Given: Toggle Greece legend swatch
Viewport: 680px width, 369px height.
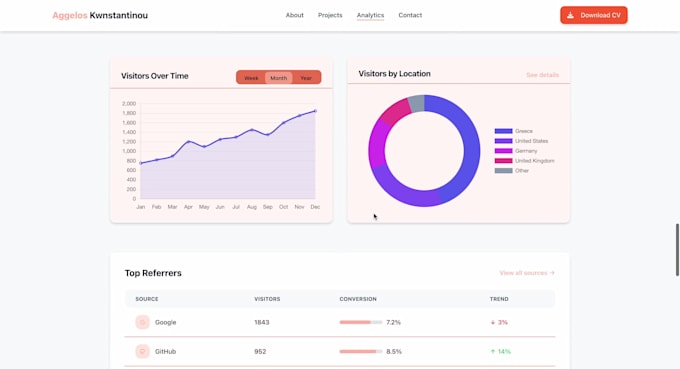Looking at the screenshot, I should coord(503,131).
